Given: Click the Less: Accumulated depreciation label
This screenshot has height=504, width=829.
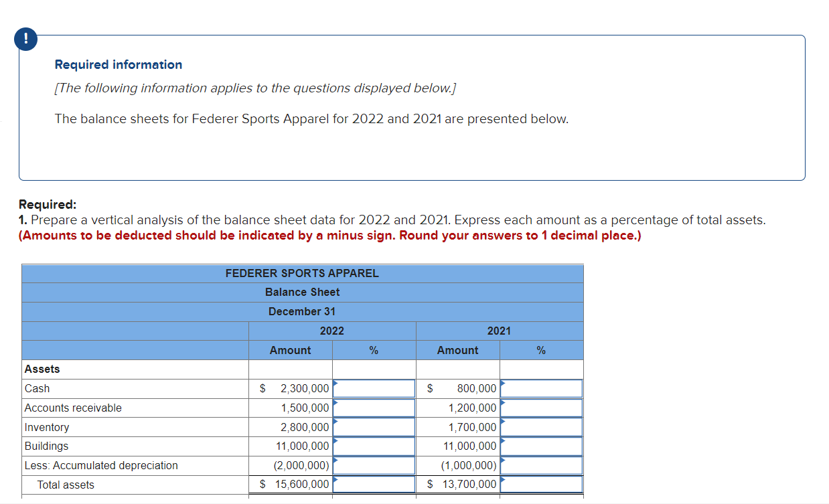Looking at the screenshot, I should coord(101,465).
